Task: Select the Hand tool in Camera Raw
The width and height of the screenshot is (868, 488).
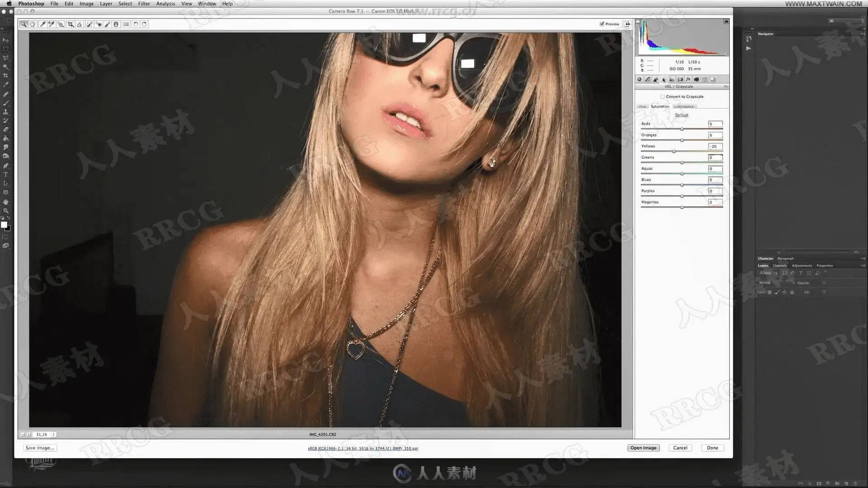Action: point(33,24)
